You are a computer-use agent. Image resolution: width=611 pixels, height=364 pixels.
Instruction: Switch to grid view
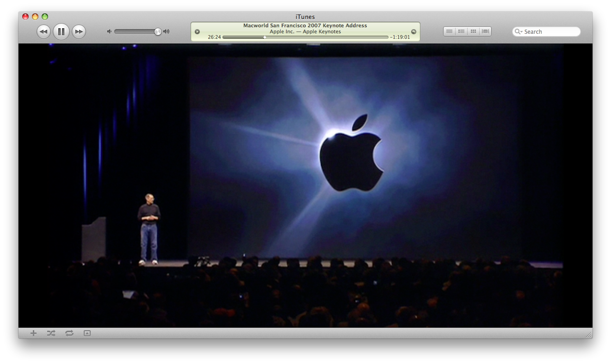coord(473,31)
